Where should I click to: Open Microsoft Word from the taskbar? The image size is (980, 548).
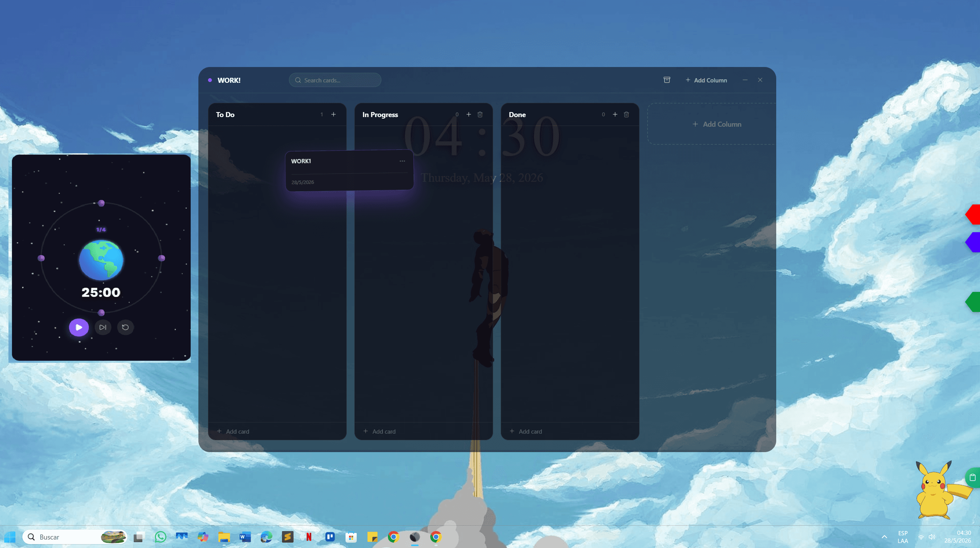tap(245, 537)
